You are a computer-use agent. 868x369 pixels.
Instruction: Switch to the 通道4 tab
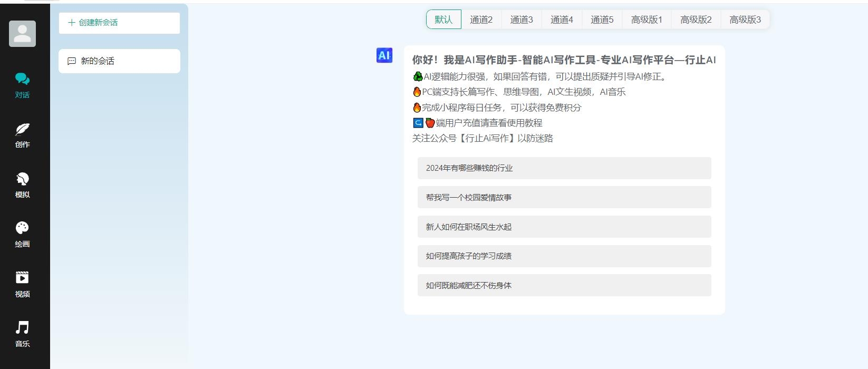562,20
